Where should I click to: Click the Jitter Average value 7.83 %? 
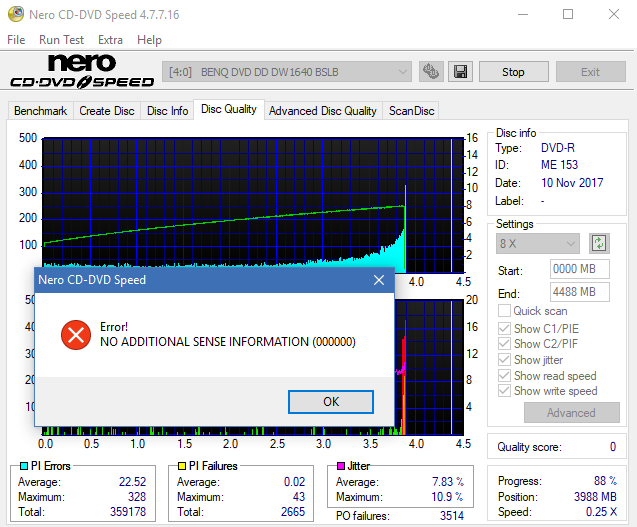pyautogui.click(x=448, y=481)
